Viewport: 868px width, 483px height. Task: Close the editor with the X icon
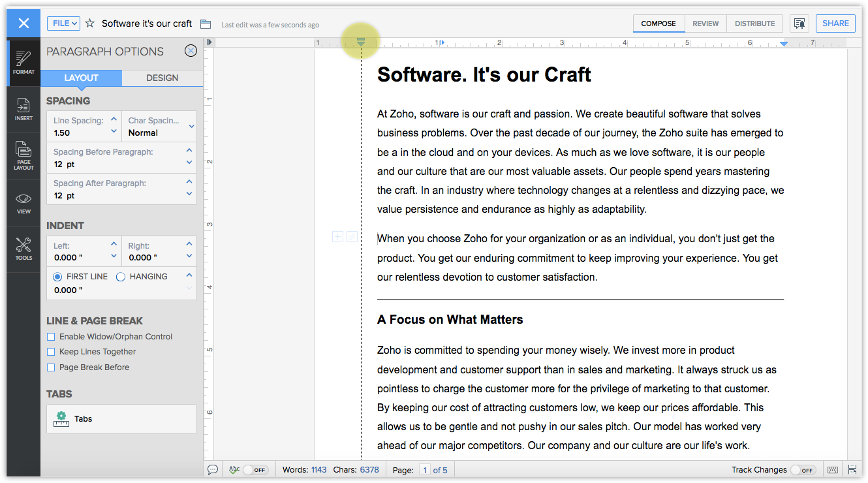[23, 23]
